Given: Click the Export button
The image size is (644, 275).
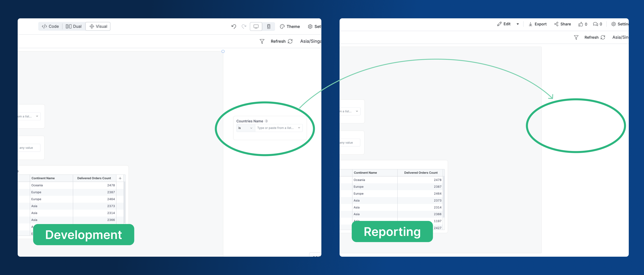Looking at the screenshot, I should 538,24.
